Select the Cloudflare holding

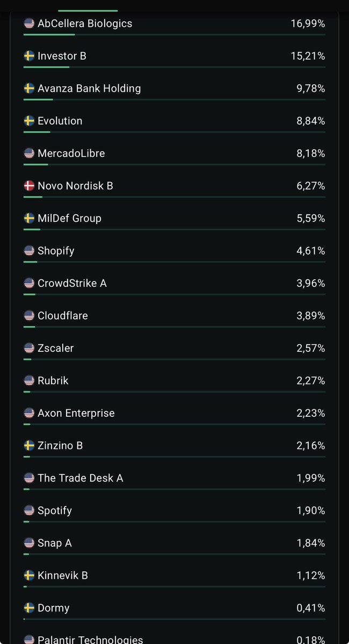(x=174, y=318)
